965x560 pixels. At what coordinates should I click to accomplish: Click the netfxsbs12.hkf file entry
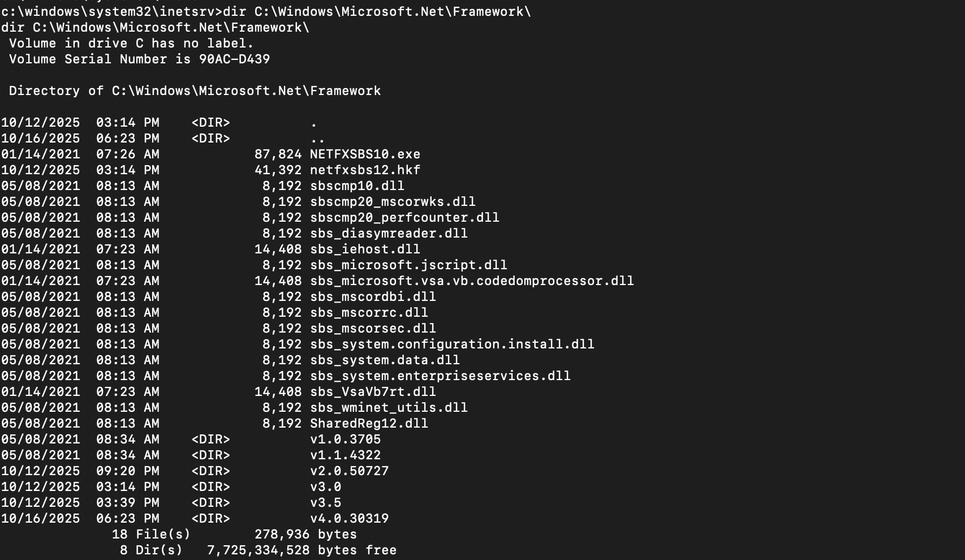365,170
